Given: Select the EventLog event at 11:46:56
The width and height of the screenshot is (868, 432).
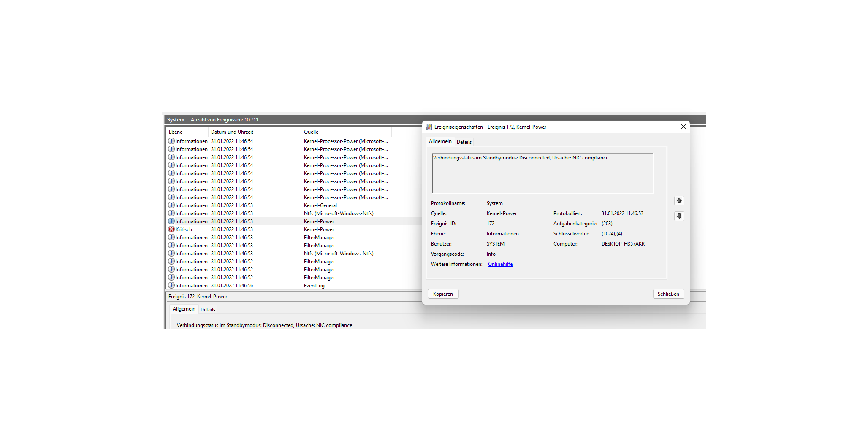Looking at the screenshot, I should 294,285.
